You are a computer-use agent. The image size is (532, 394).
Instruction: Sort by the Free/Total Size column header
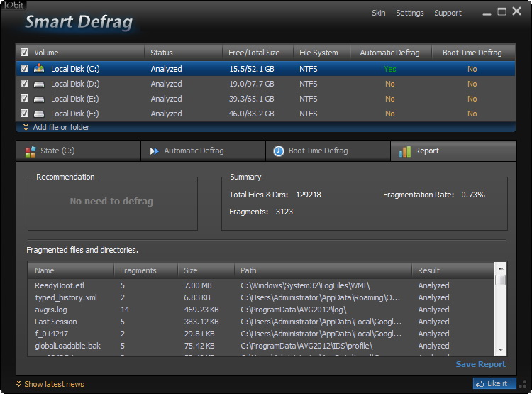258,53
